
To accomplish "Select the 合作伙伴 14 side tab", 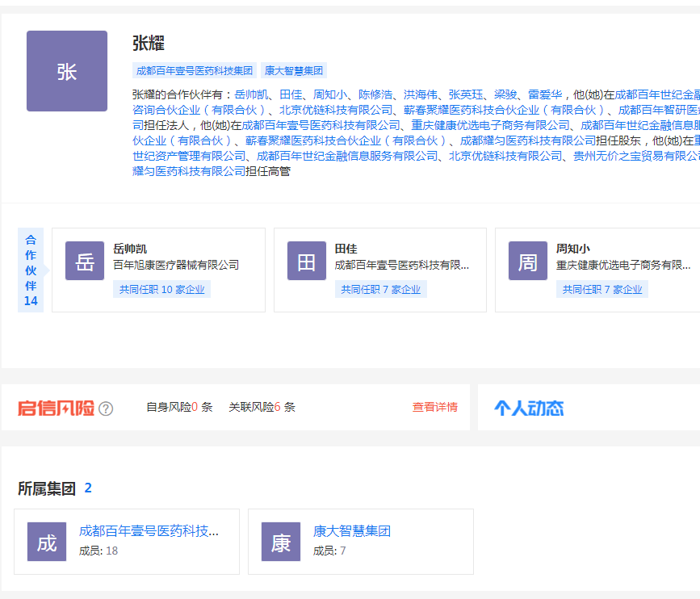I will tap(31, 270).
